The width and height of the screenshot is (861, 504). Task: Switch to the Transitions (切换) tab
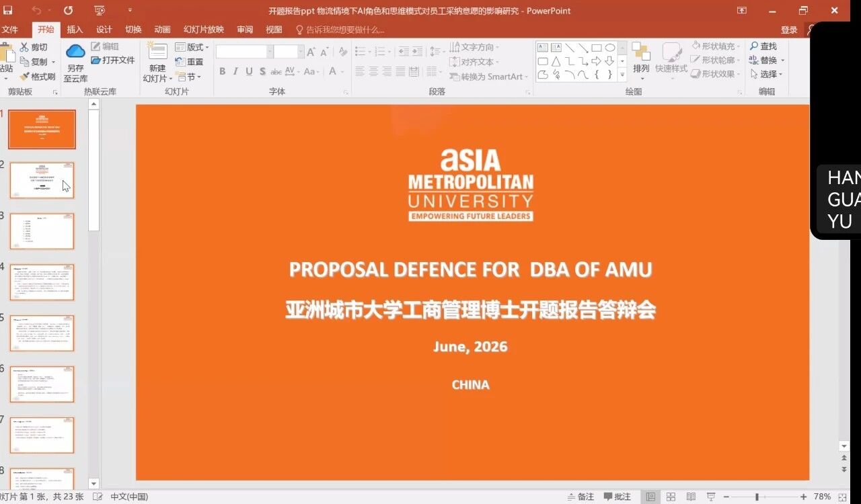[x=133, y=30]
